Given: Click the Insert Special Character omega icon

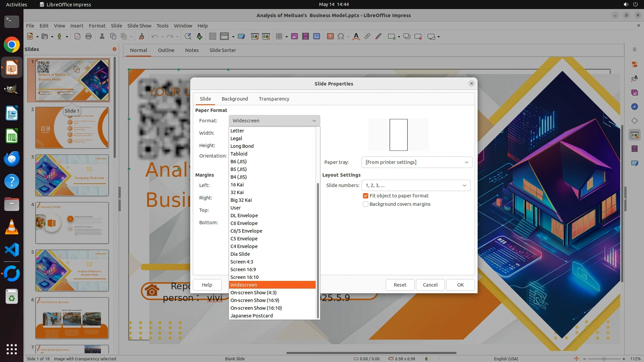Looking at the screenshot, I should (341, 37).
